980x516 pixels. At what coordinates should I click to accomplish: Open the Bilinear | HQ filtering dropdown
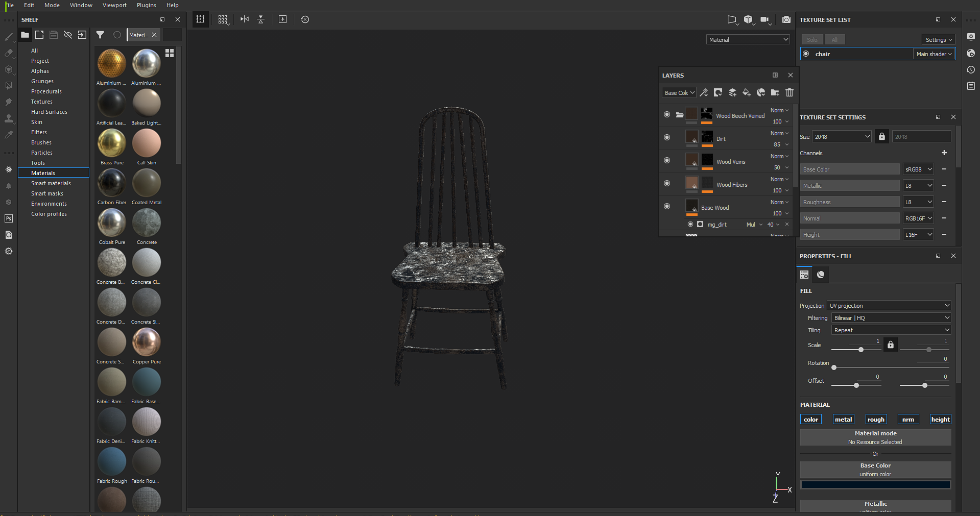891,318
